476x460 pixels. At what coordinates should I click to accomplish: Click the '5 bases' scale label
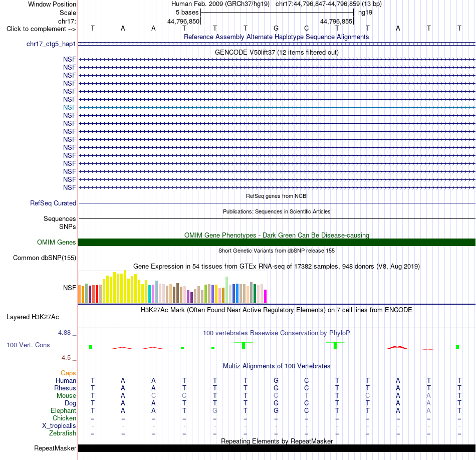click(187, 13)
